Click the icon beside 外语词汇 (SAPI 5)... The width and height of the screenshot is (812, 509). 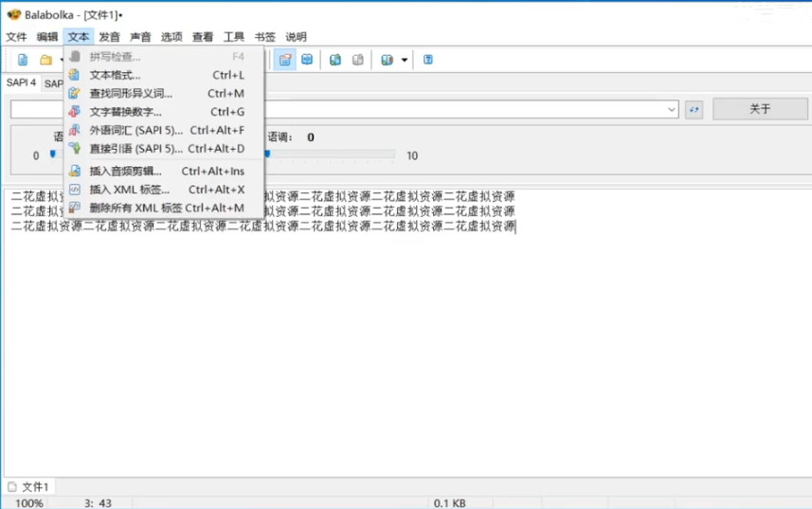[75, 130]
